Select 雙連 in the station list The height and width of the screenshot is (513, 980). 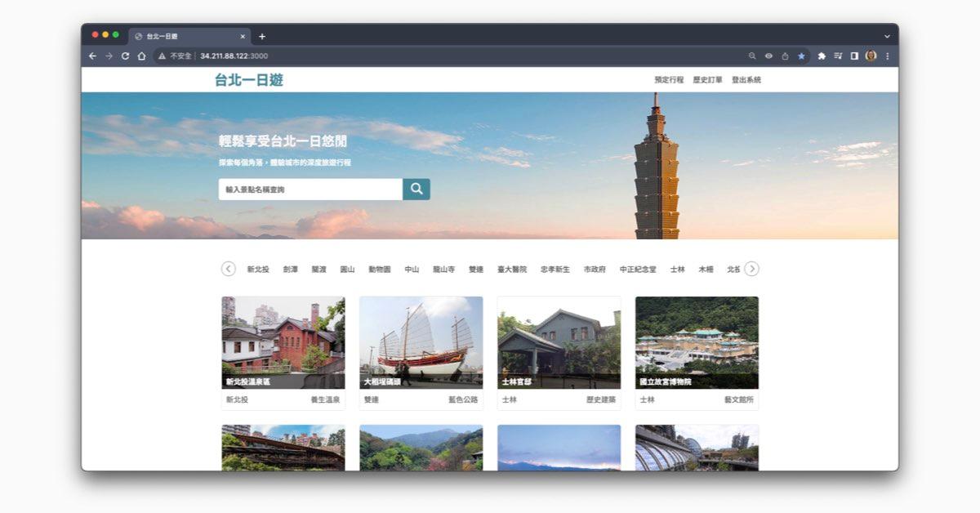[x=476, y=269]
